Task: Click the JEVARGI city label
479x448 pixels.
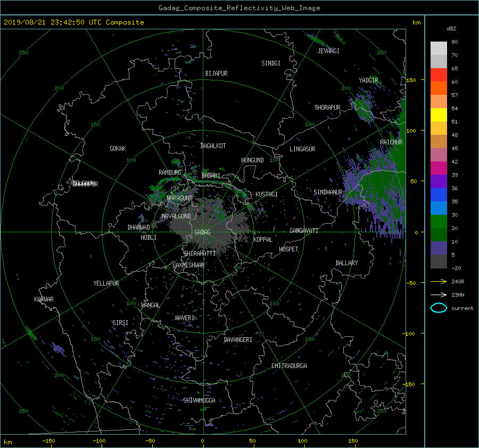Action: [328, 51]
